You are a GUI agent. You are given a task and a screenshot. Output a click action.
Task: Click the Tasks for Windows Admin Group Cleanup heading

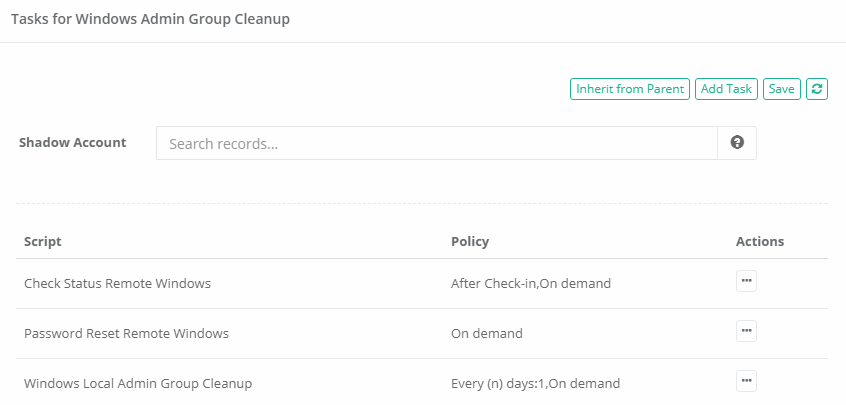150,19
